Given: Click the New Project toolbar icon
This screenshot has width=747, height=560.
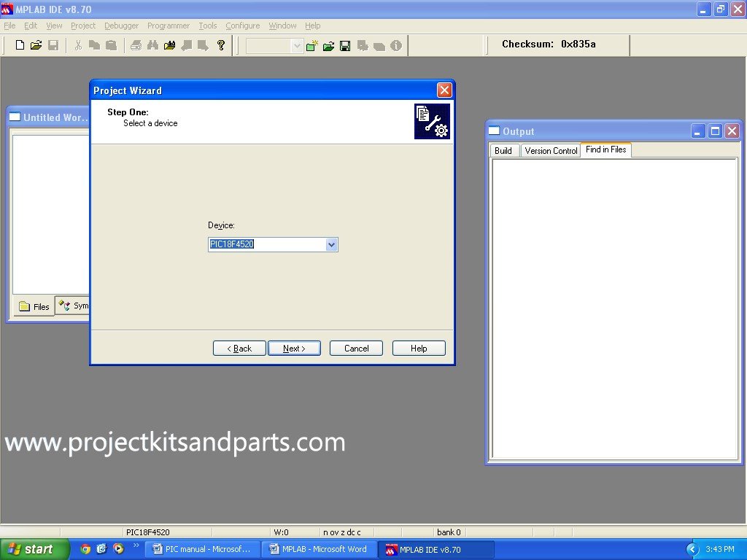Looking at the screenshot, I should [x=312, y=46].
